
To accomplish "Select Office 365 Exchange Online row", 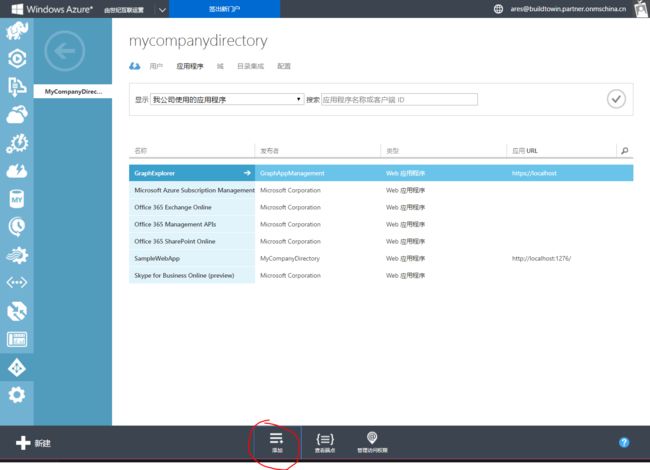I will [381, 207].
